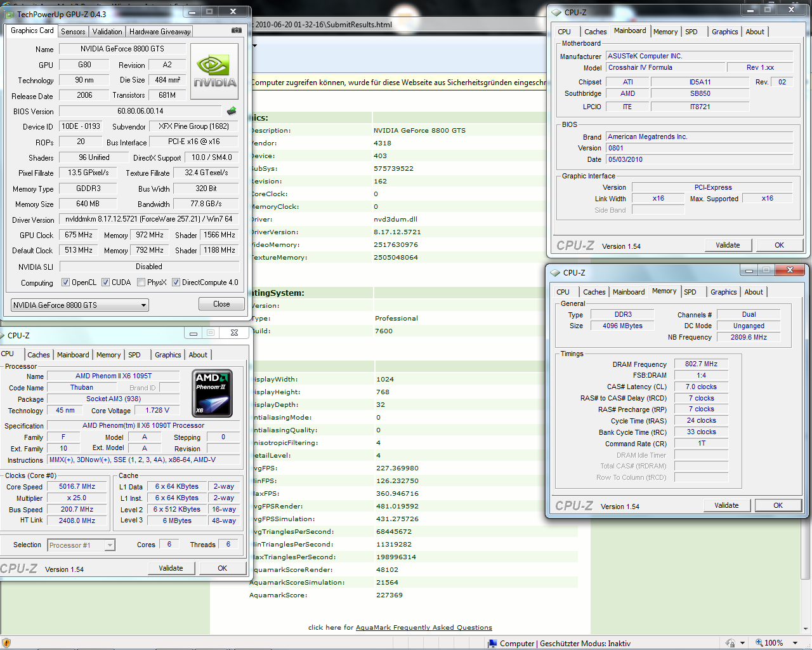Viewport: 812px width, 650px height.
Task: Click the DRAM Frequency value 802.7 MHz
Action: click(x=701, y=364)
